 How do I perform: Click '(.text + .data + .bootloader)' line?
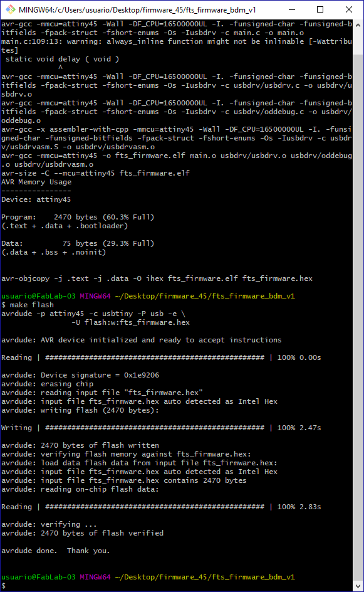tap(65, 226)
